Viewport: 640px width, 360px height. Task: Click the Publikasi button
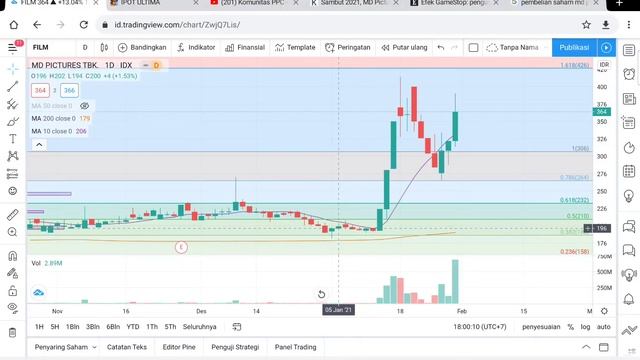[x=574, y=48]
